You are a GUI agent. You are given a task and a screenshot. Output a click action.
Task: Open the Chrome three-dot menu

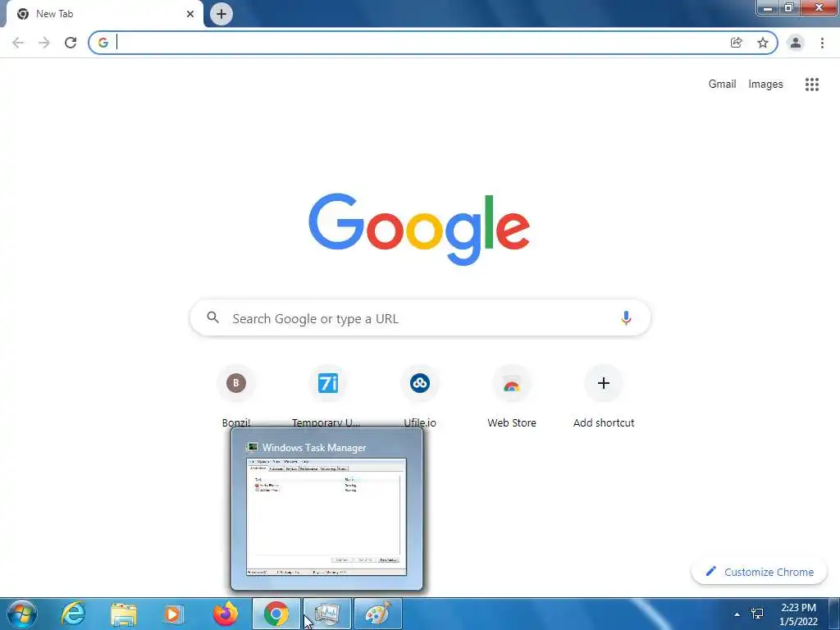tap(822, 43)
